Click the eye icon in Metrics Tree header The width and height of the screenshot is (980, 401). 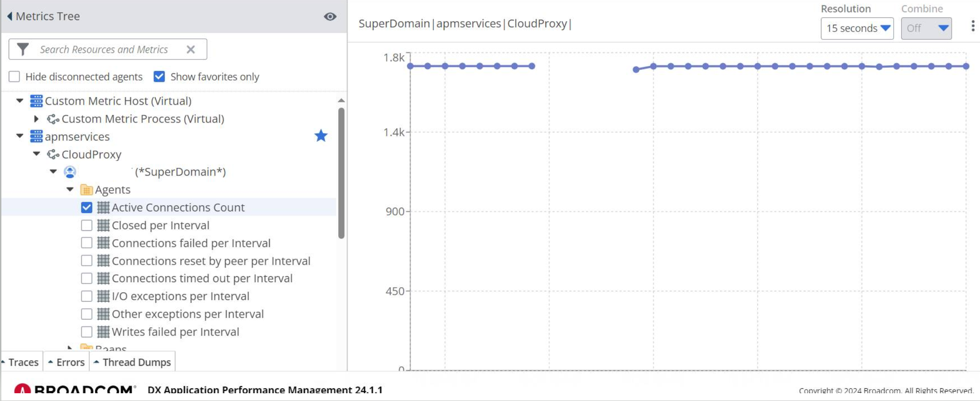click(330, 17)
